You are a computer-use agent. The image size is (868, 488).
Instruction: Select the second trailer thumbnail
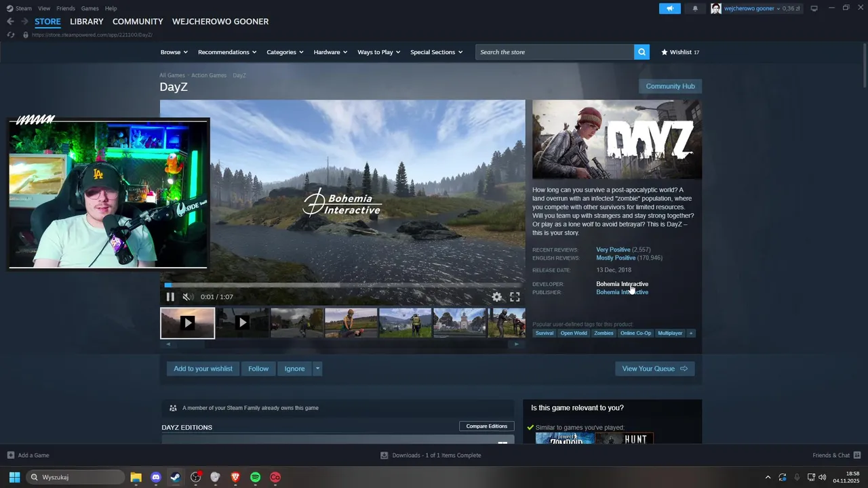click(x=242, y=323)
